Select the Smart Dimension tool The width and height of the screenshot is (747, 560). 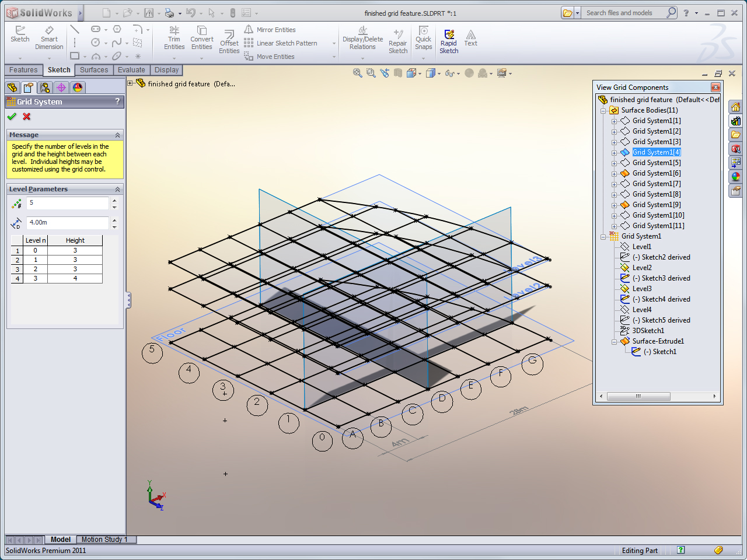tap(49, 38)
